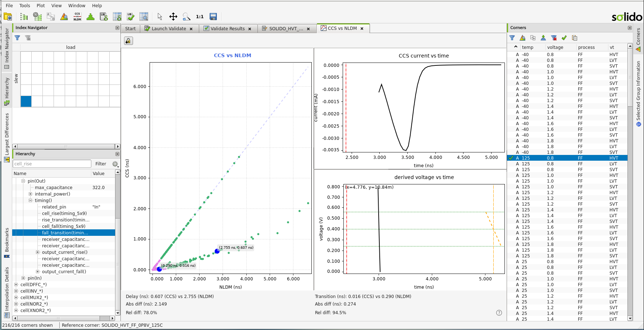Open the green histogram tool
Viewport: 644px width, 330px height.
click(91, 17)
